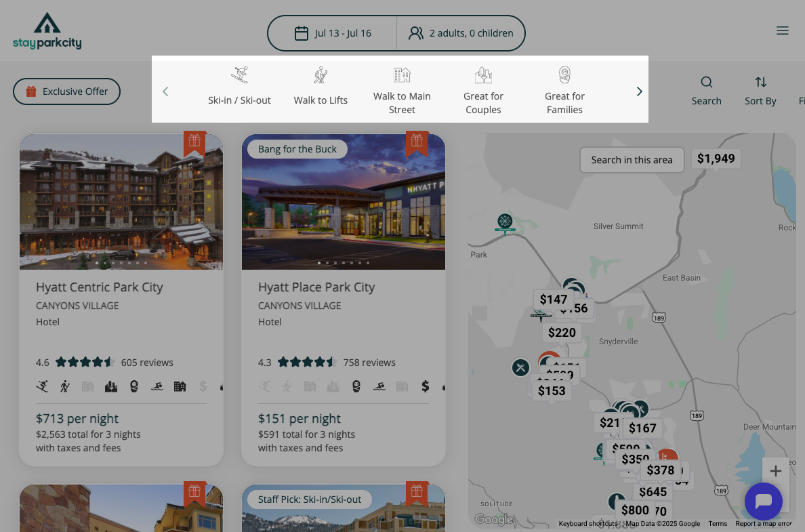805x532 pixels.
Task: Open the Stay Park City home logo
Action: point(47,30)
